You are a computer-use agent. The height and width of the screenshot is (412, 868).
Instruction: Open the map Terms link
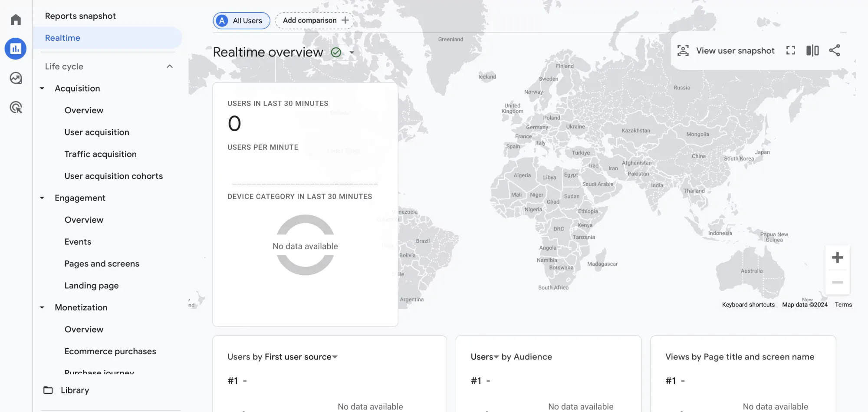(843, 304)
